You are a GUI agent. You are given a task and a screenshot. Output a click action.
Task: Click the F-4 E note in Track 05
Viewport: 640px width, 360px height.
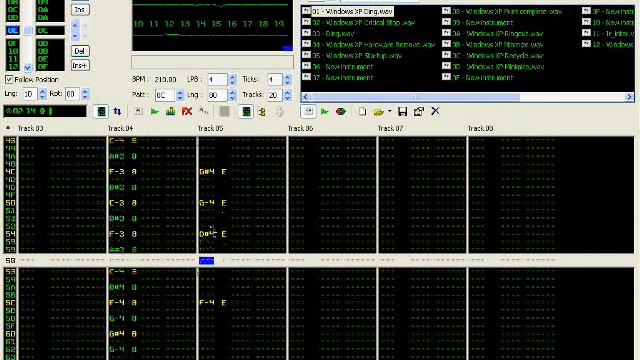click(x=213, y=302)
